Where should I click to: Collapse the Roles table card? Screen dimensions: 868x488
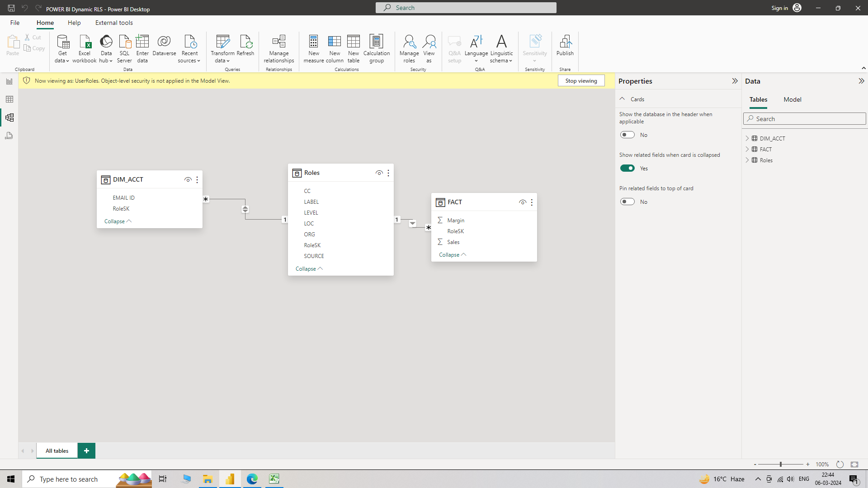click(x=309, y=269)
